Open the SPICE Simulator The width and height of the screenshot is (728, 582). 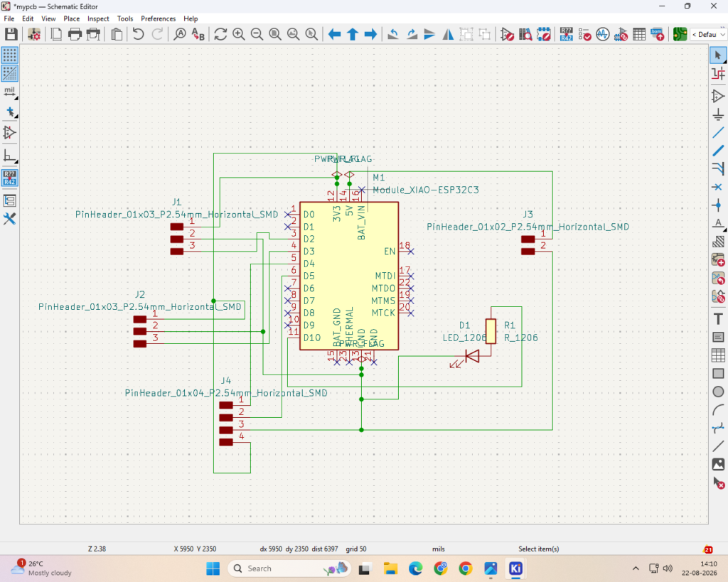click(x=603, y=34)
